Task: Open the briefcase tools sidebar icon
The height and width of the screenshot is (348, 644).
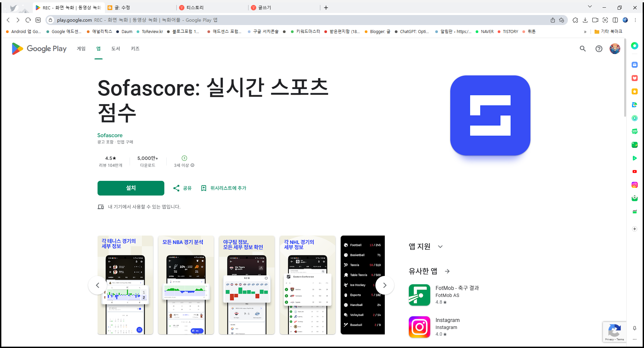Action: coord(635,65)
